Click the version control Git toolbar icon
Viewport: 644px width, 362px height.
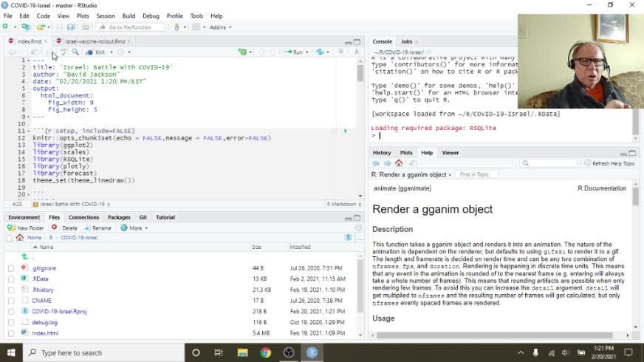pos(177,27)
